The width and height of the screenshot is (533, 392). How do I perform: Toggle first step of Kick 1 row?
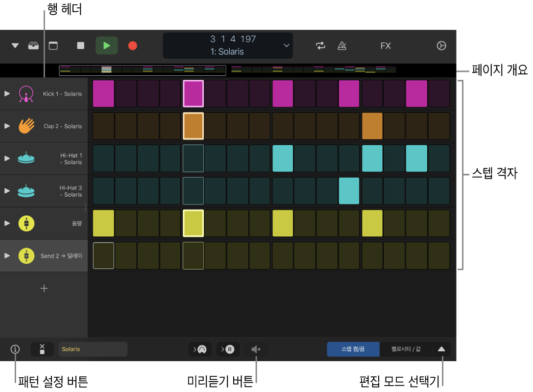coord(103,93)
